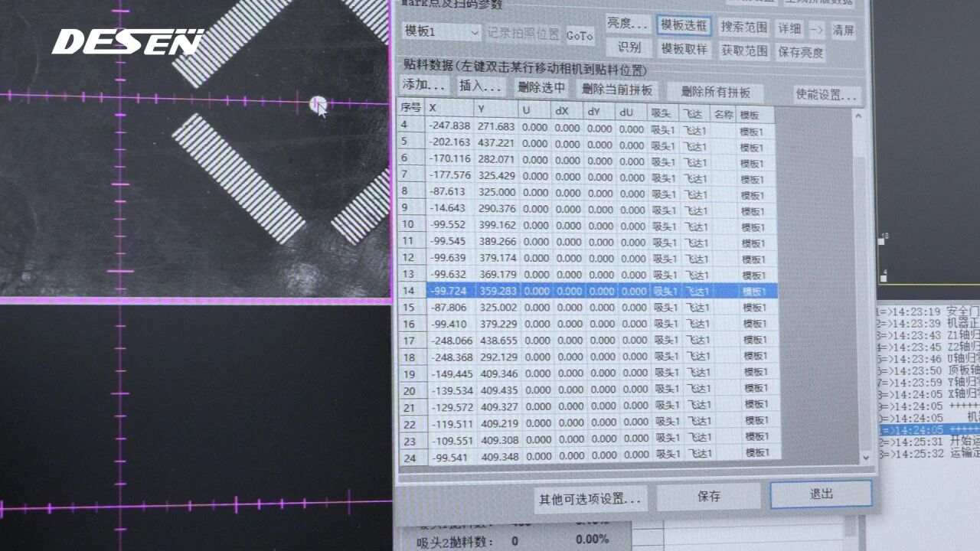Click the -> arrow button
This screenshot has width=980, height=551.
tap(817, 30)
